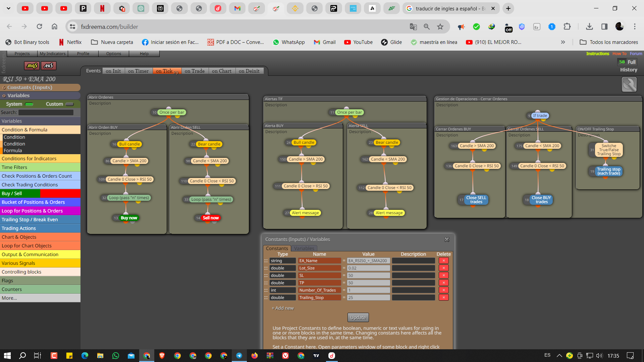Switch to the Variables tab in the panel

(x=304, y=248)
